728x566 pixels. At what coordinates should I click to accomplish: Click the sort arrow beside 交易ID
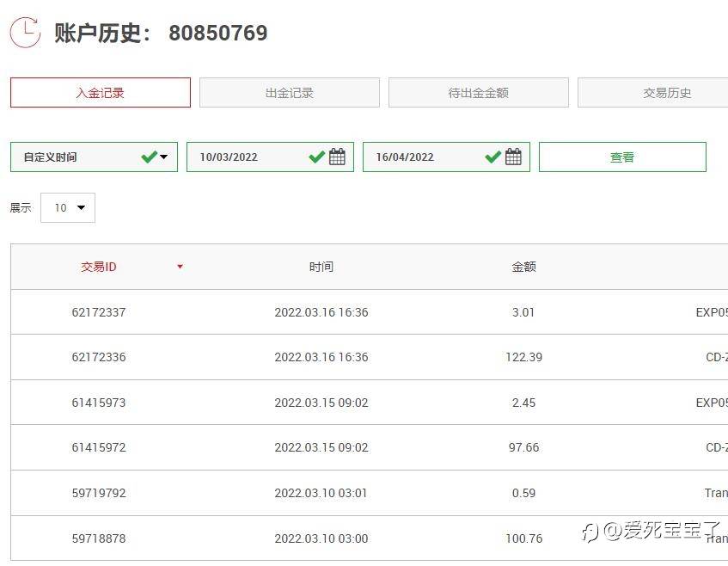point(180,267)
